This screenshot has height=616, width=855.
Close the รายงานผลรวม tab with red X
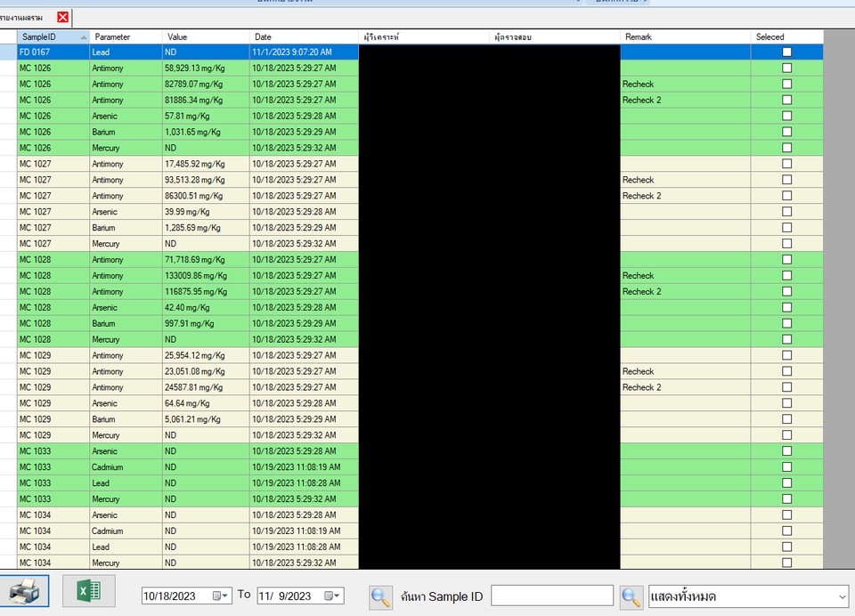(x=61, y=17)
